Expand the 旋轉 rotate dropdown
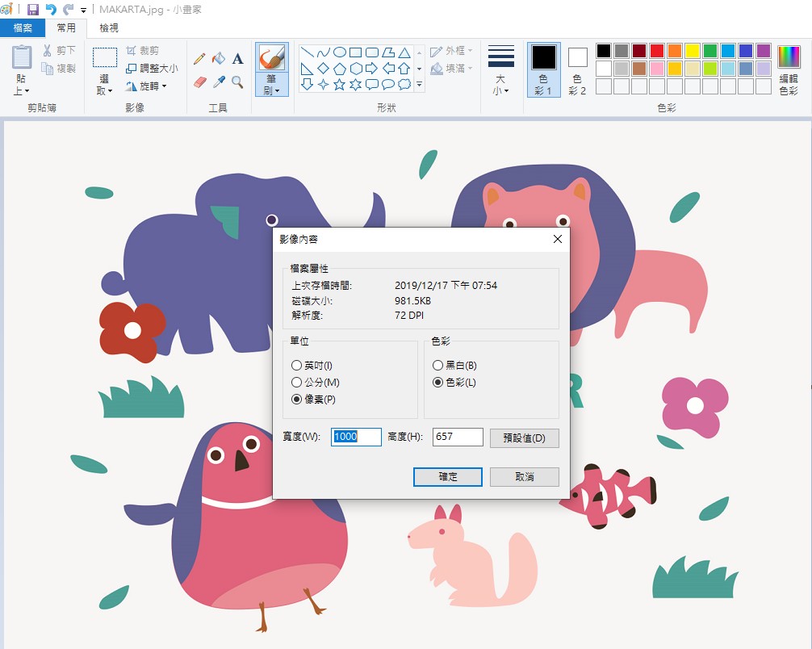812x649 pixels. 147,86
